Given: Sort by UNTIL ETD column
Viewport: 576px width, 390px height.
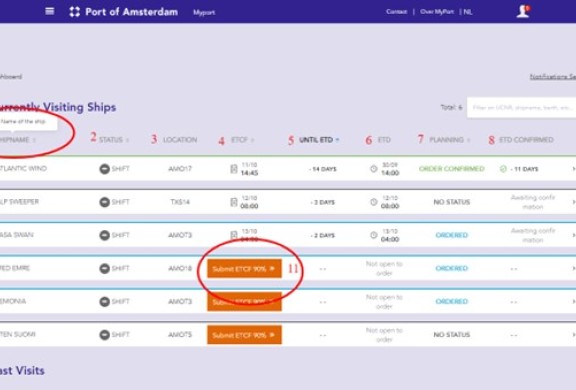Looking at the screenshot, I should coord(319,140).
